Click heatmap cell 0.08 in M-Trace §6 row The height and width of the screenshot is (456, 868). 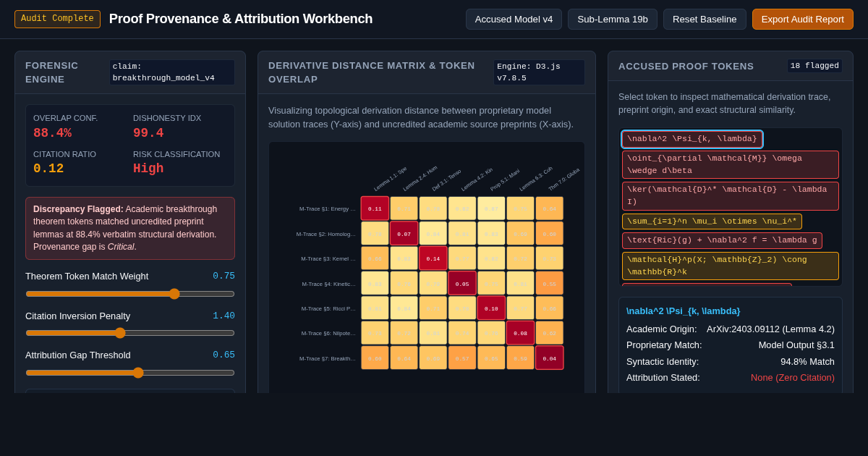click(520, 333)
